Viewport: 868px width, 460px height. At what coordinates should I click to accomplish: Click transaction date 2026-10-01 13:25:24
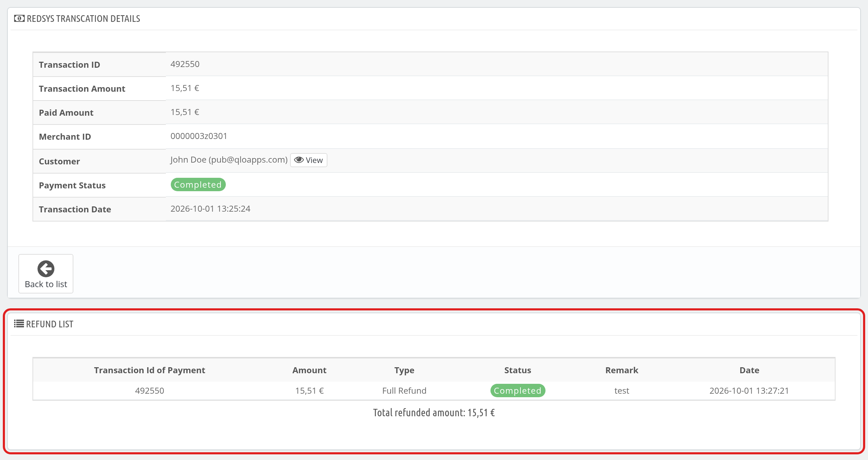210,209
